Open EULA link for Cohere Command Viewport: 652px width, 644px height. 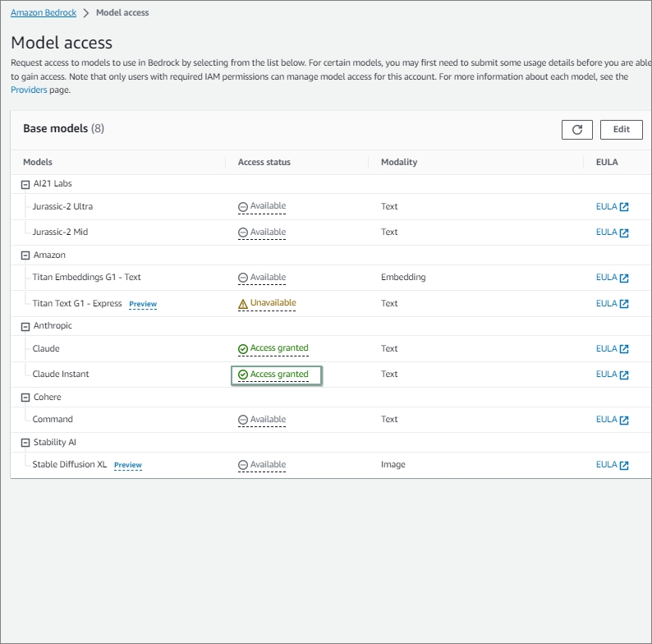coord(612,420)
